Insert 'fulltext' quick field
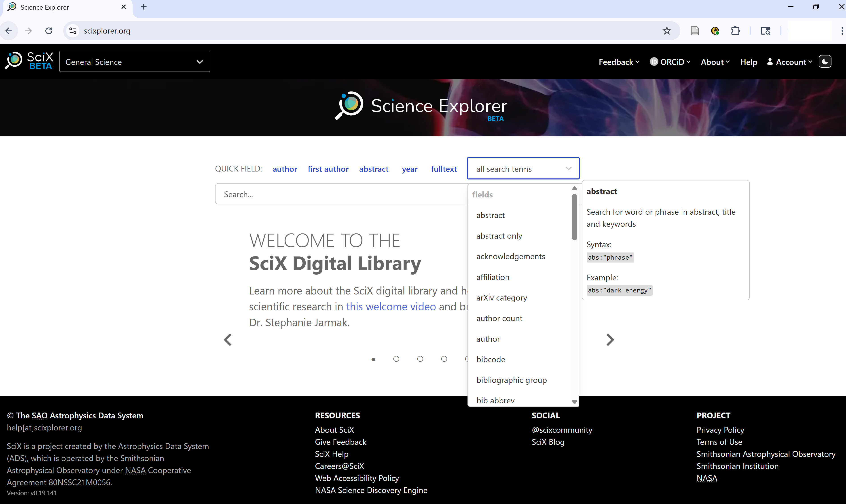The height and width of the screenshot is (504, 846). click(x=444, y=169)
